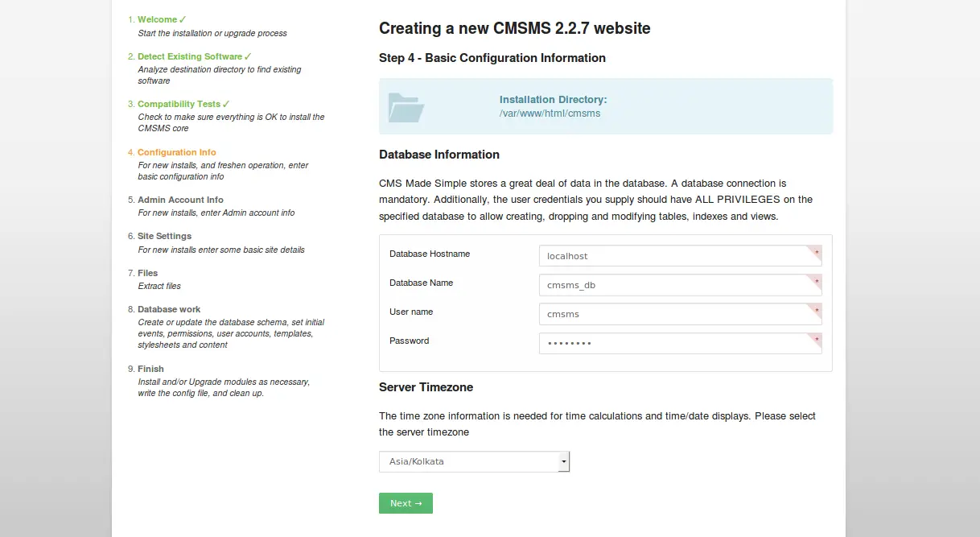Select step 7 Files
This screenshot has height=537, width=980.
tap(147, 273)
